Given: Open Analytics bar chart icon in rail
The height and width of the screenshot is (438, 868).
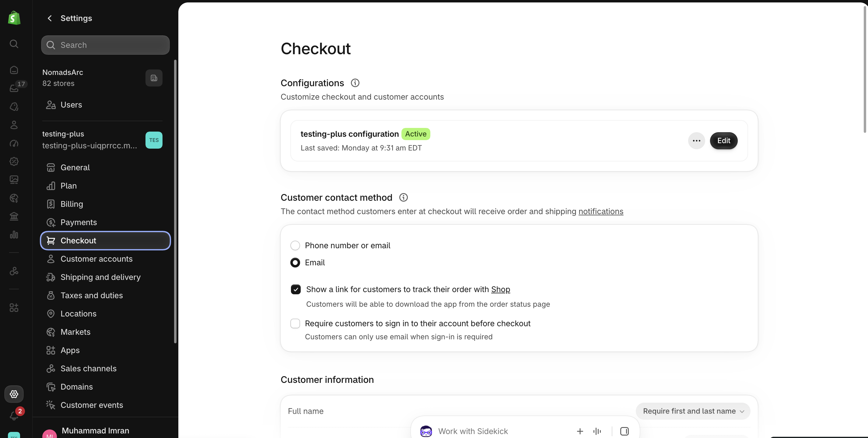Looking at the screenshot, I should tap(14, 234).
